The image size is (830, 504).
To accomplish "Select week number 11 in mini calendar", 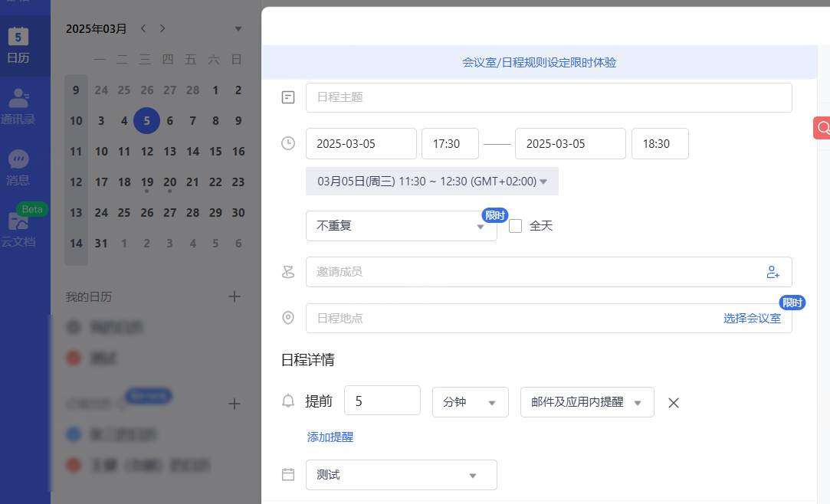I will (x=76, y=152).
